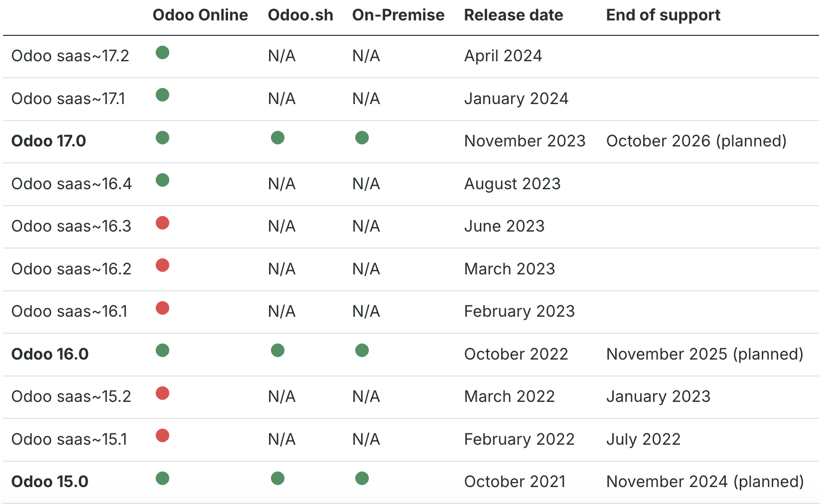
Task: Click the On-Premise column header
Action: click(398, 15)
